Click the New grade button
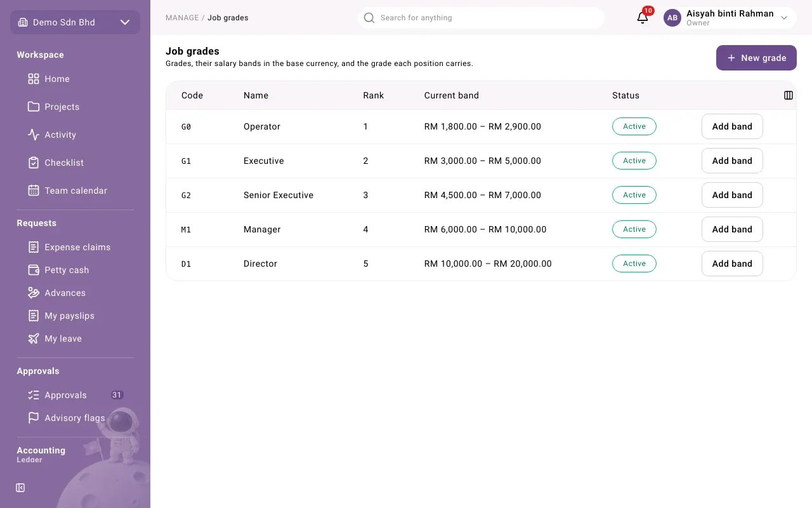This screenshot has width=812, height=508. [756, 58]
